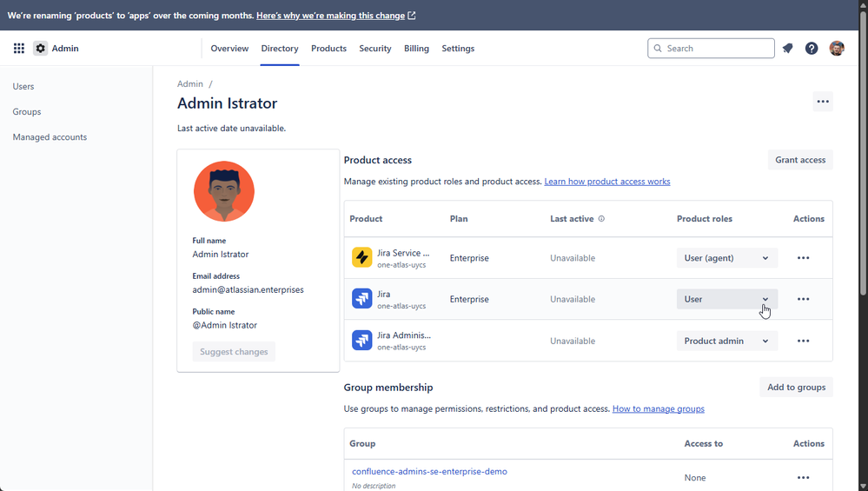Click the Admin breadcrumb link
Image resolution: width=868 pixels, height=491 pixels.
pos(190,84)
